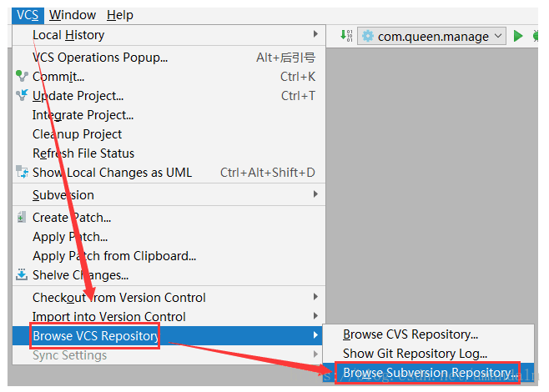
Task: Select Show Local Changes as UML
Action: point(169,173)
